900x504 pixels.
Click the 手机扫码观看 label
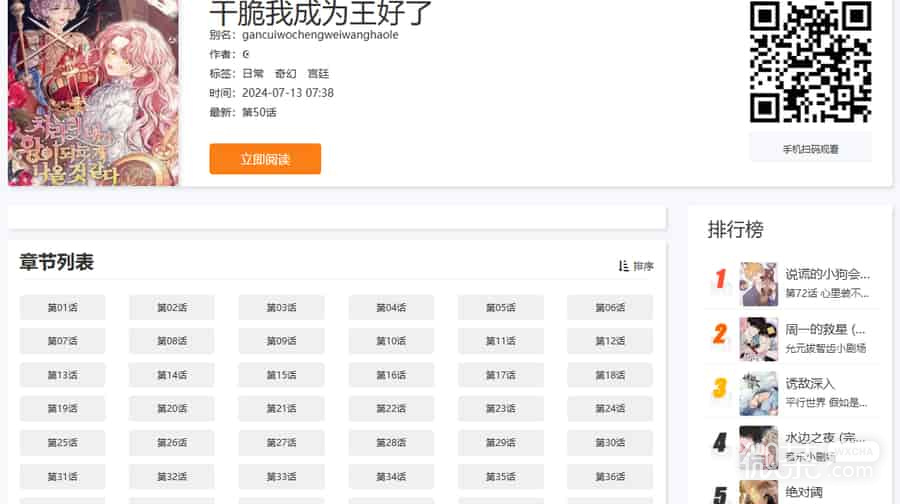[810, 149]
